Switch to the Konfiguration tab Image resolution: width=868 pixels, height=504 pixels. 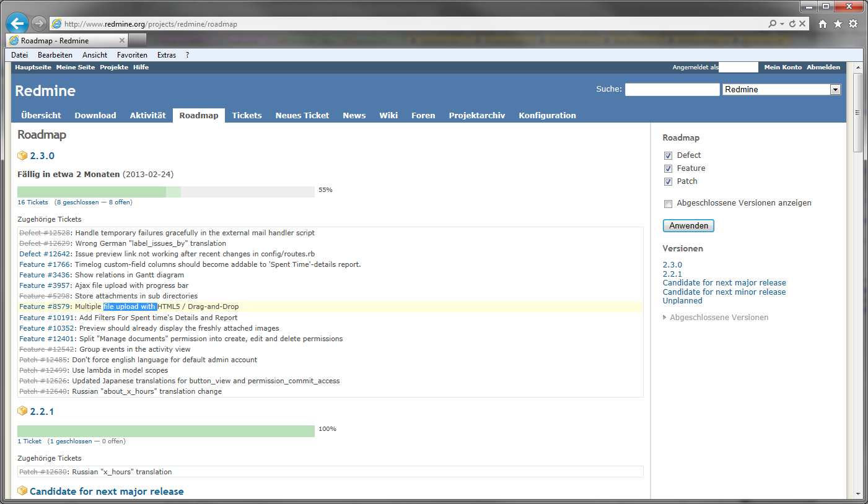(x=548, y=115)
